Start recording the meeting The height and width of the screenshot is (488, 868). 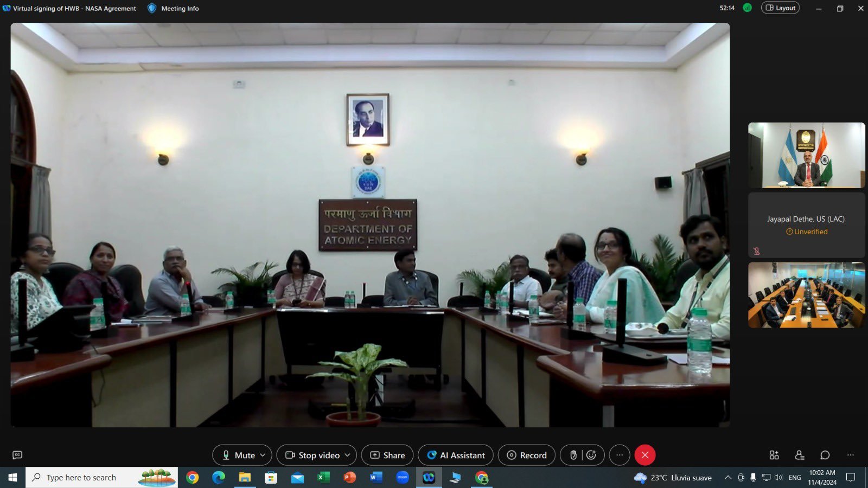click(x=526, y=455)
